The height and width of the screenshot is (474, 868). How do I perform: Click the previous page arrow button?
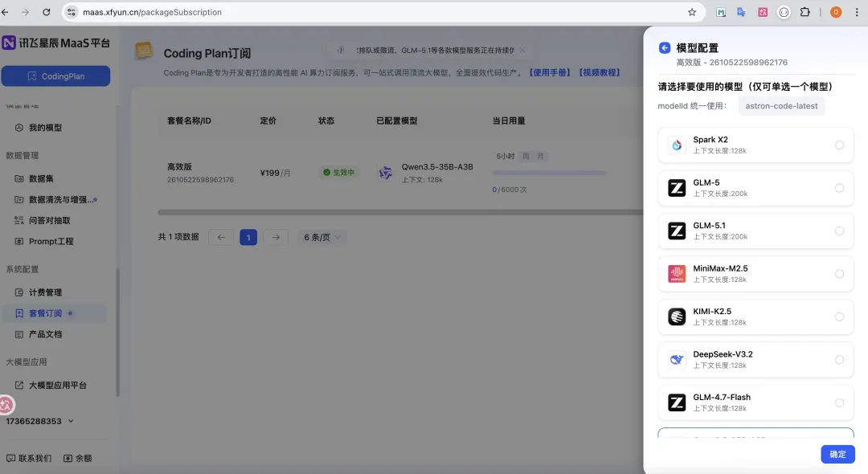(221, 237)
